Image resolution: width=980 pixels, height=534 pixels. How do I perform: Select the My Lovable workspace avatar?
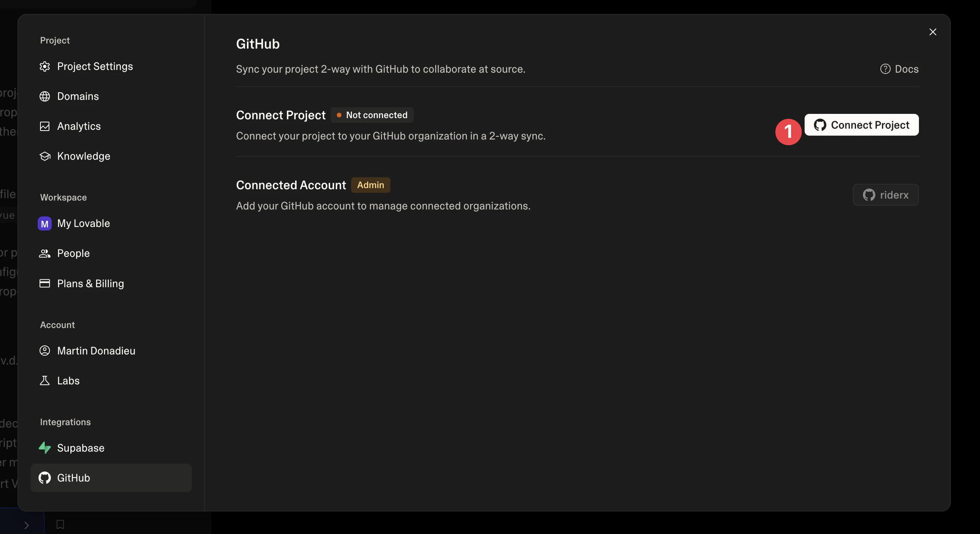[44, 223]
